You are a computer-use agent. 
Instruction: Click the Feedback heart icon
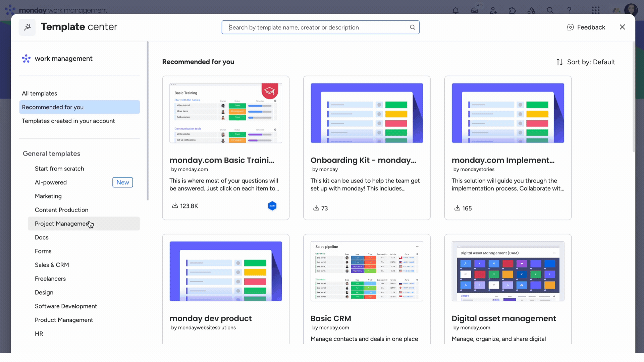click(x=570, y=27)
